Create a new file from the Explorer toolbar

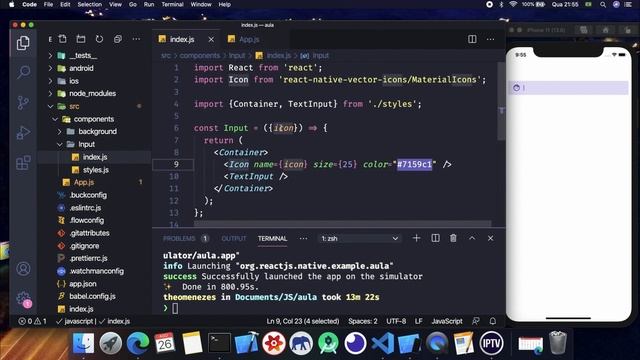tap(62, 39)
